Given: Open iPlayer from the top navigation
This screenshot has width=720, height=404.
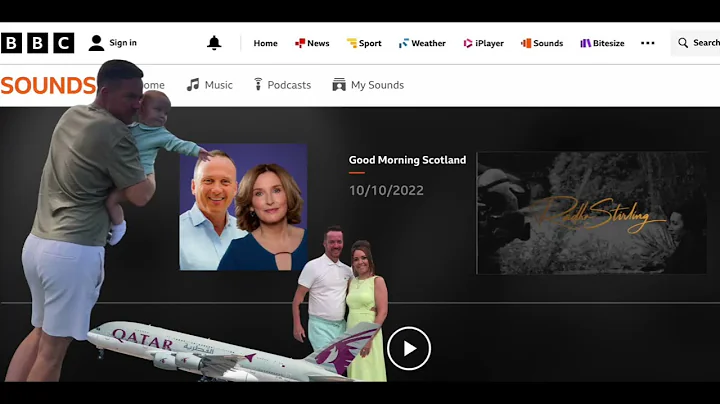Looking at the screenshot, I should [x=484, y=43].
